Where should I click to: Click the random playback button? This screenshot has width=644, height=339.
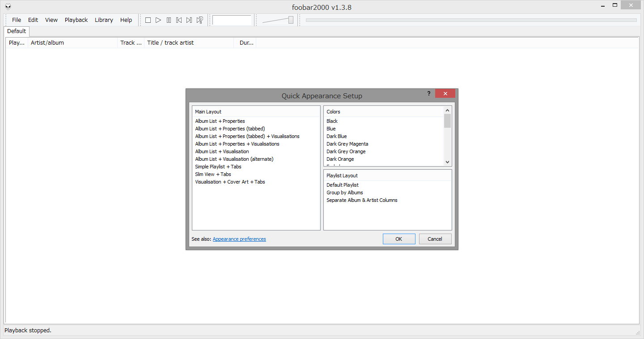click(200, 20)
